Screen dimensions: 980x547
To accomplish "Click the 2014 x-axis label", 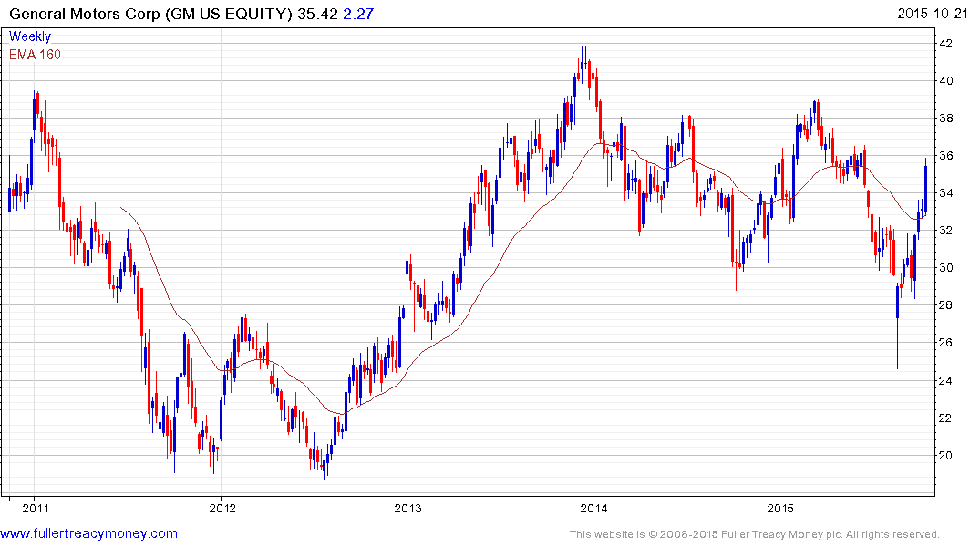I will [593, 508].
